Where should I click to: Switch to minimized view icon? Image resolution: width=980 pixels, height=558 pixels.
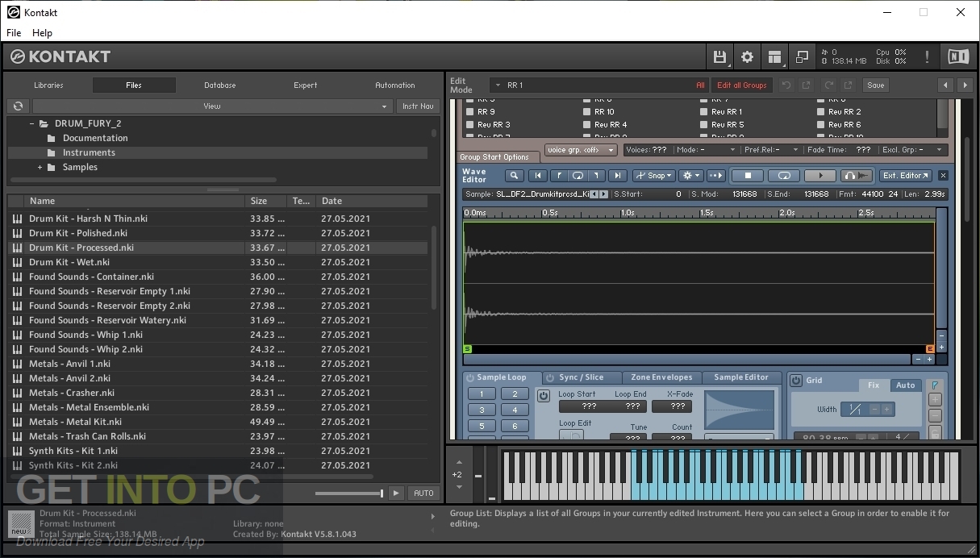click(802, 56)
